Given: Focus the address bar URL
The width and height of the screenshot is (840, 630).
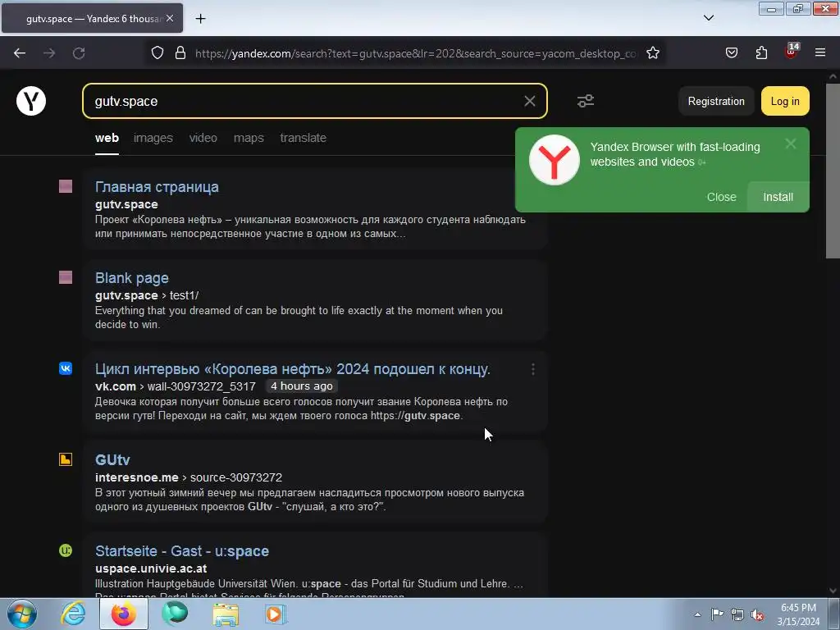Looking at the screenshot, I should point(416,53).
